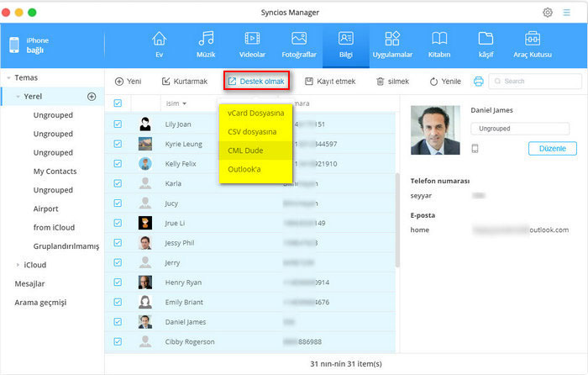
Task: Open the Ungrouped group field in details
Action: [520, 129]
